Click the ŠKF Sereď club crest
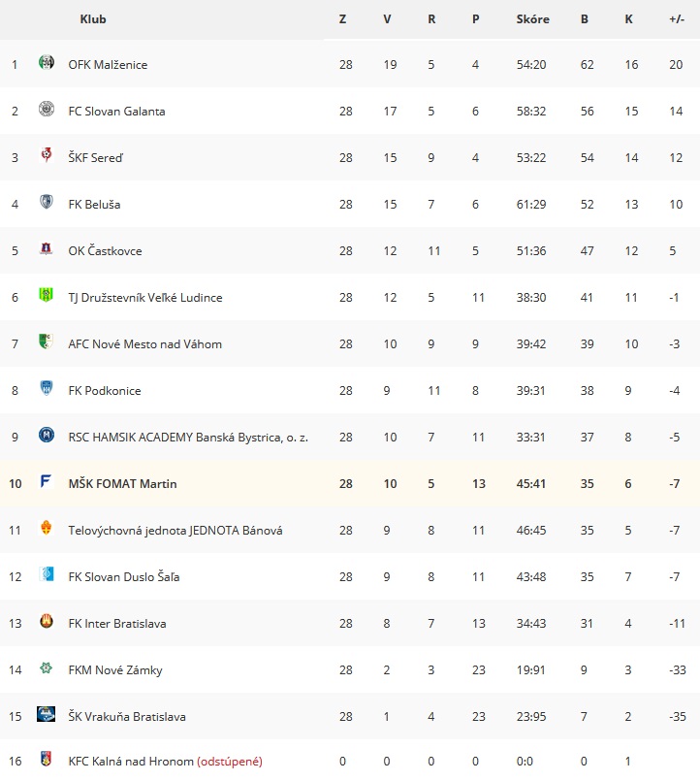 coord(47,155)
